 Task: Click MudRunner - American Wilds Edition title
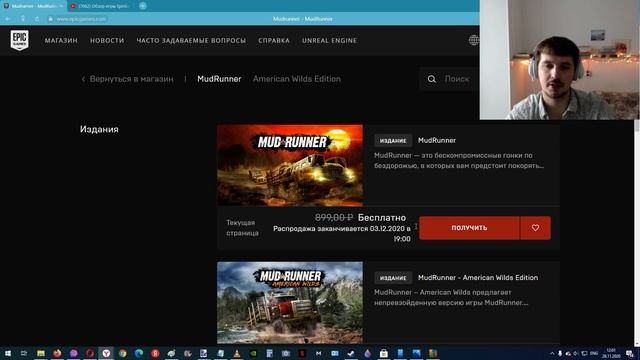pyautogui.click(x=478, y=278)
